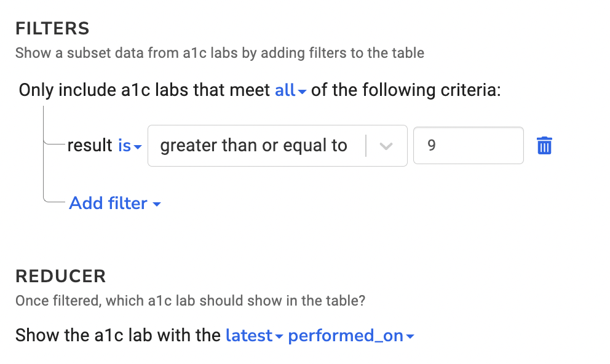Click the small caret beside "all"
Screen dimensions: 610x364
coord(302,92)
